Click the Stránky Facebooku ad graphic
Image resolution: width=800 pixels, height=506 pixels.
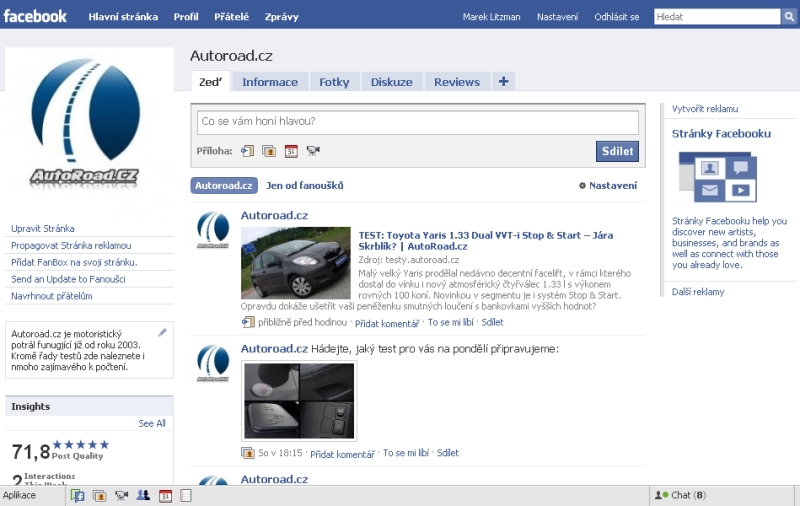click(717, 177)
